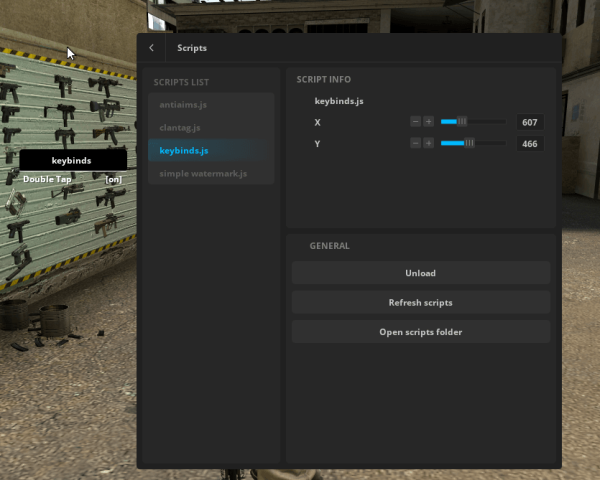Open the scripts folder
This screenshot has height=480, width=600.
coord(421,332)
